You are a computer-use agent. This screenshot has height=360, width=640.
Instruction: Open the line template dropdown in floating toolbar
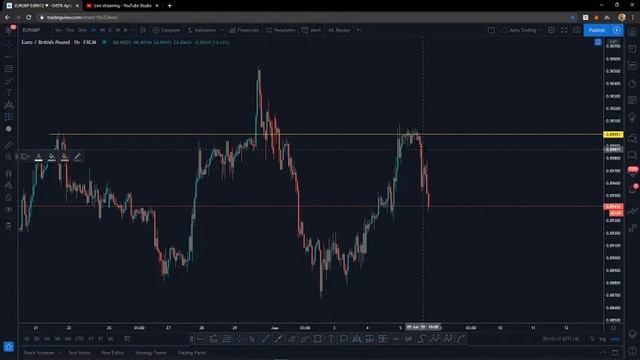point(25,157)
